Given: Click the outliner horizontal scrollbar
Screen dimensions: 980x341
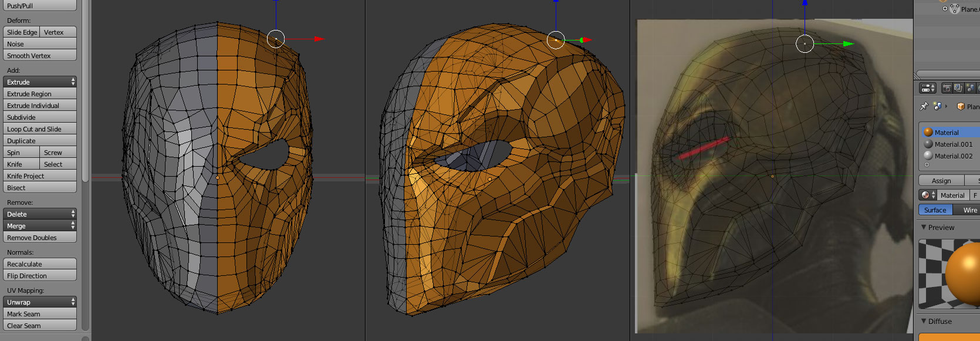Looking at the screenshot, I should [948, 74].
